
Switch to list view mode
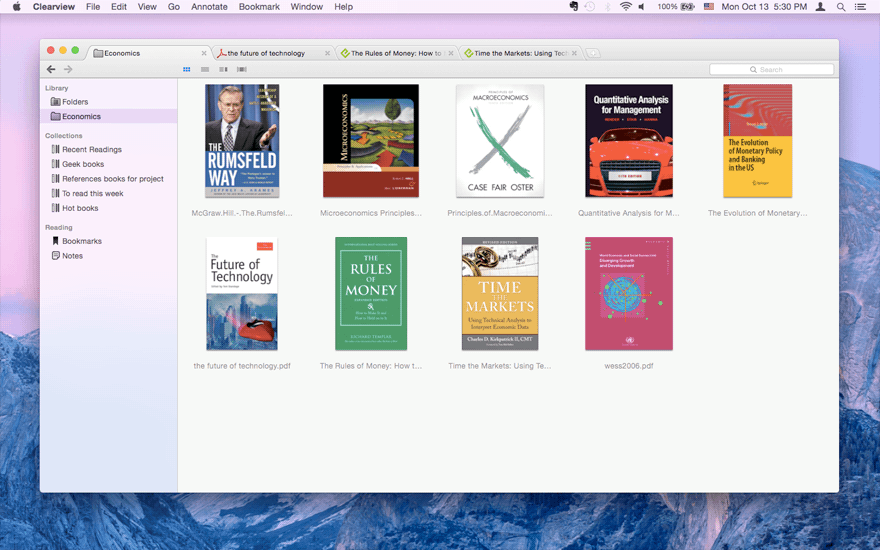tap(205, 69)
